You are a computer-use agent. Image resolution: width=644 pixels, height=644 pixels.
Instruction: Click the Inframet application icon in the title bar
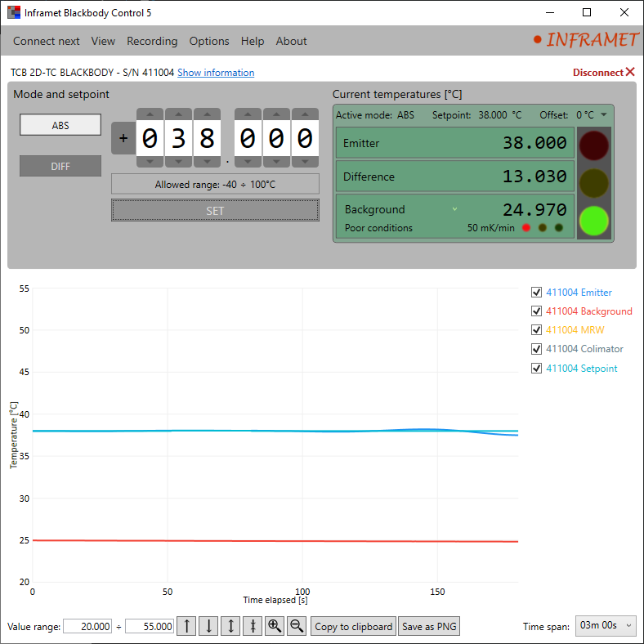point(14,12)
